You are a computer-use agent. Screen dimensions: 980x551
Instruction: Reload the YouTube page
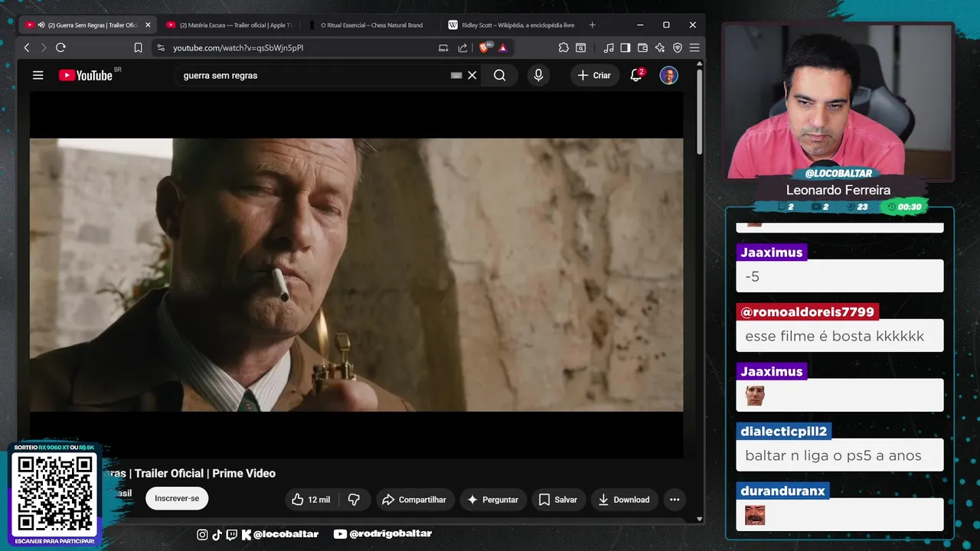[60, 47]
